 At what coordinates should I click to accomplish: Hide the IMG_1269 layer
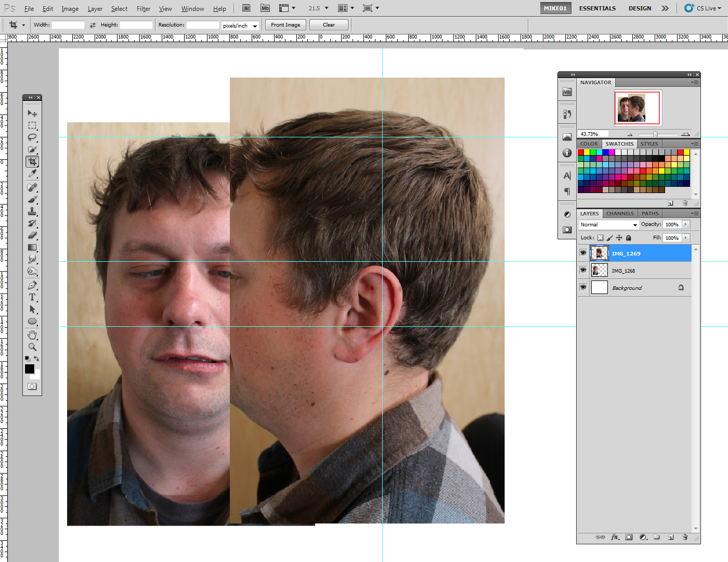(x=583, y=253)
